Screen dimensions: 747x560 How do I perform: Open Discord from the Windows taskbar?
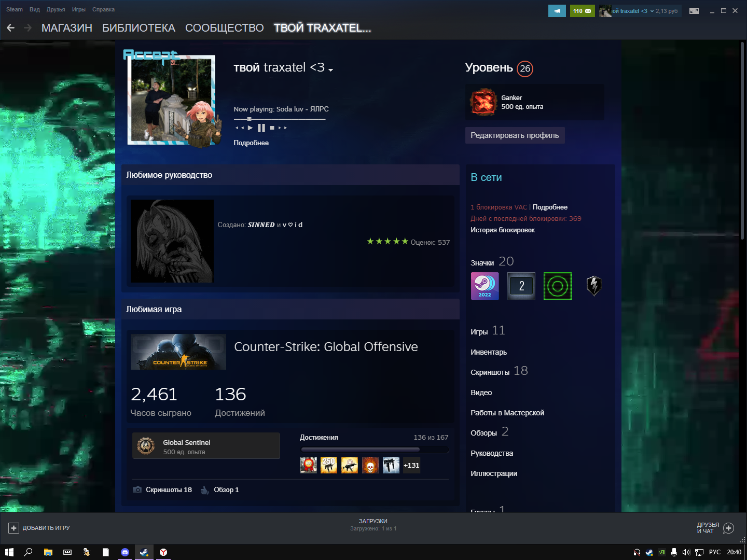click(125, 552)
